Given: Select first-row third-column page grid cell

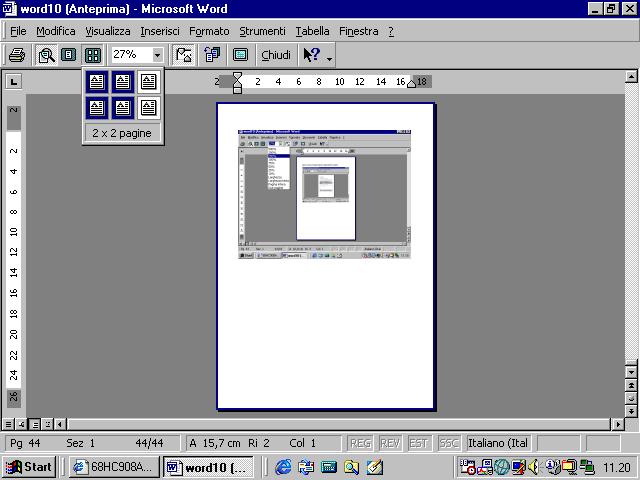Looking at the screenshot, I should point(149,82).
